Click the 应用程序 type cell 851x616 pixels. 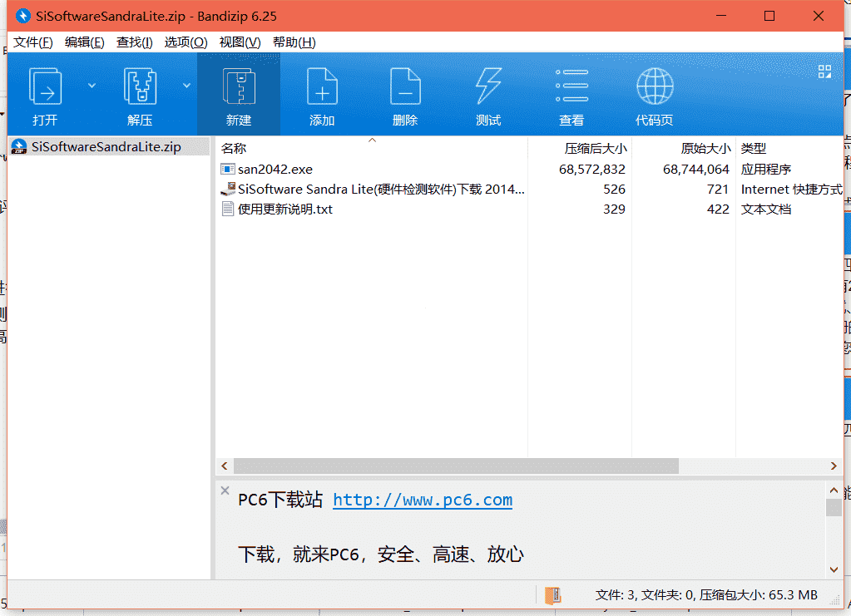click(x=766, y=170)
